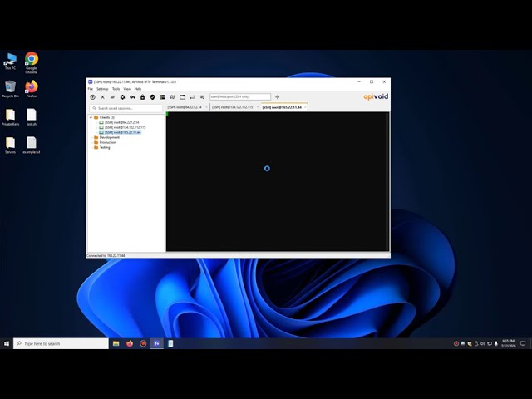Select the test.sh desktop file

pos(32,117)
